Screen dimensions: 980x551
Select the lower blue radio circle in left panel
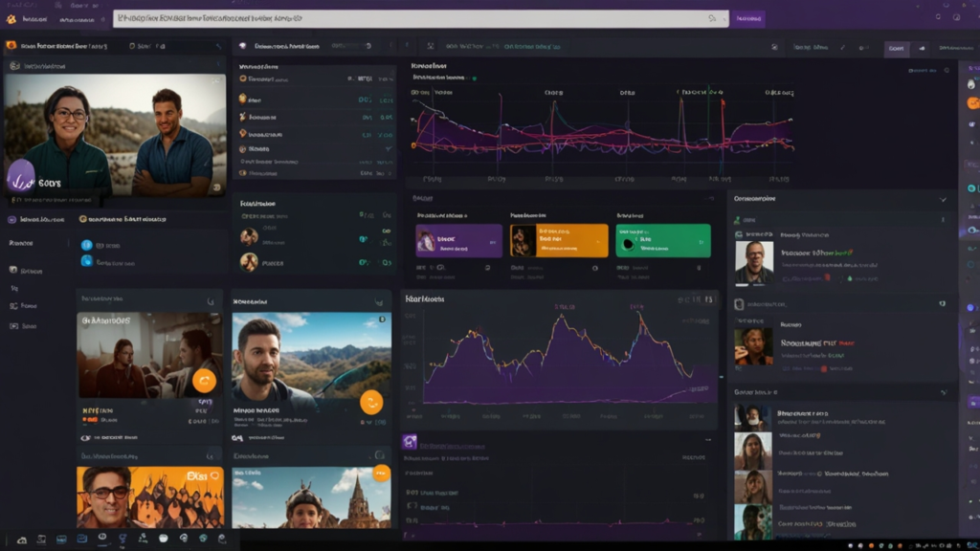tap(87, 261)
